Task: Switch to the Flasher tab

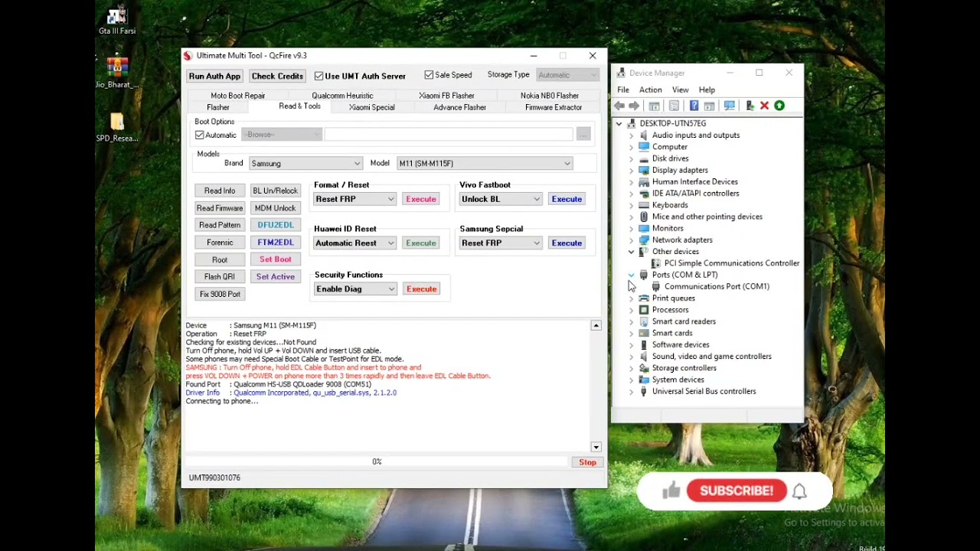Action: click(218, 108)
